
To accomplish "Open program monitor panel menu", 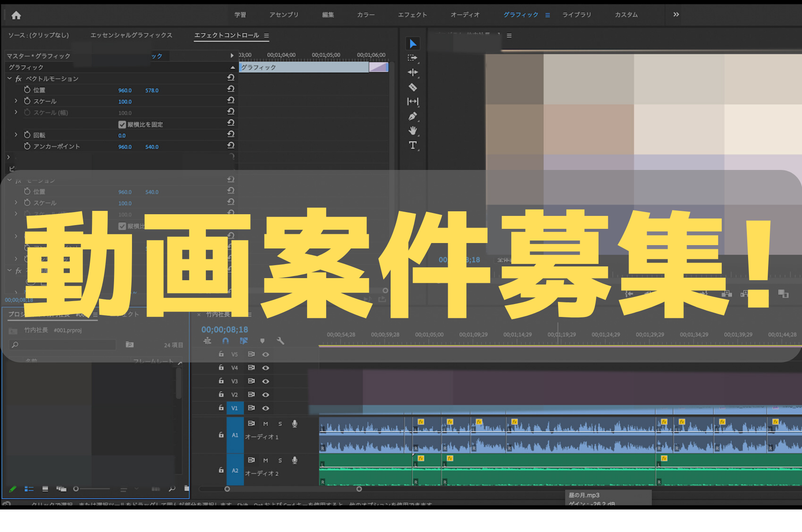I will (509, 35).
